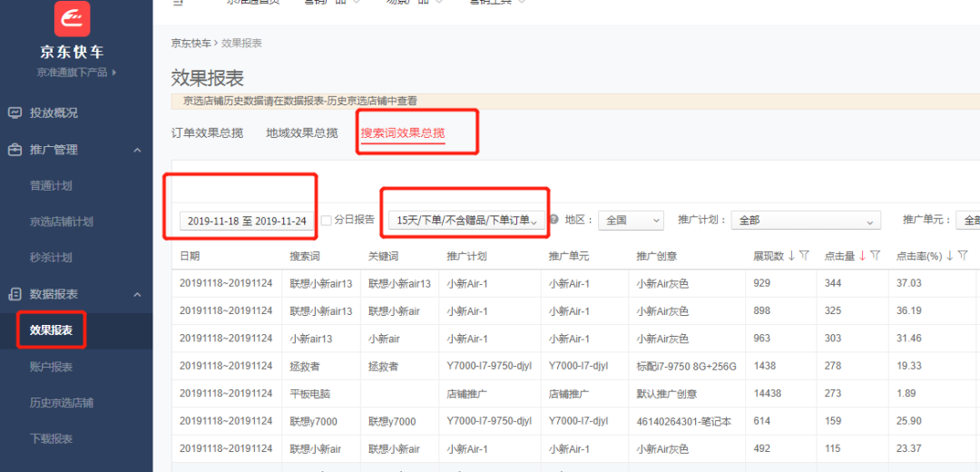Filter the 点击率(%) column via funnel icon
This screenshot has height=472, width=980.
pyautogui.click(x=963, y=255)
